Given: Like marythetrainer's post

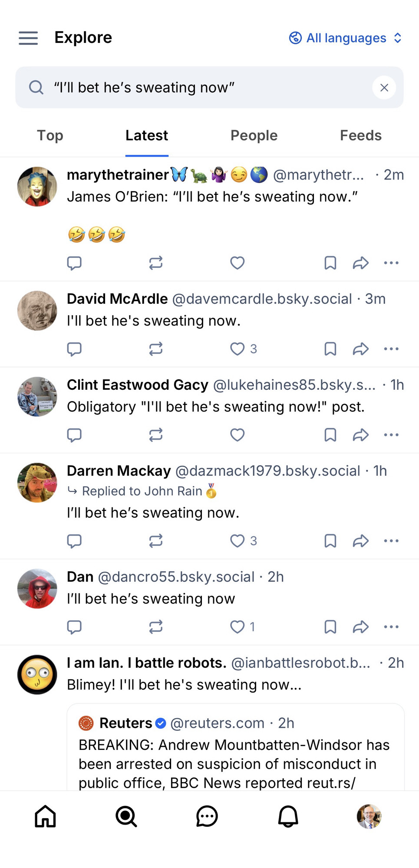Looking at the screenshot, I should tap(237, 263).
